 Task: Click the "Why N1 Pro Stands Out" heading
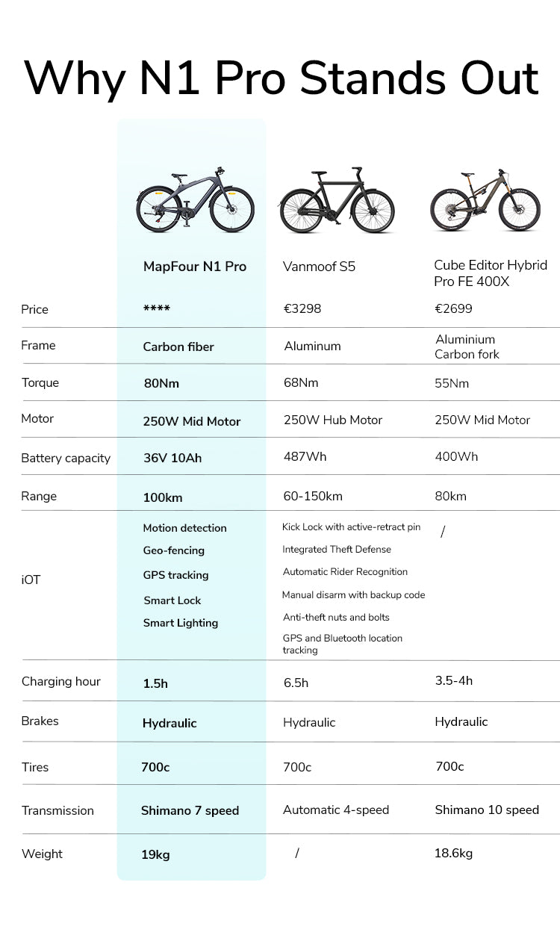(281, 78)
